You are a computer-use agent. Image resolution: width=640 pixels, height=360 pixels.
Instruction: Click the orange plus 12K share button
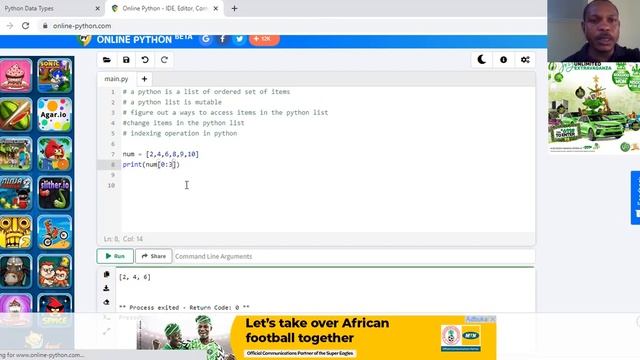[x=264, y=39]
